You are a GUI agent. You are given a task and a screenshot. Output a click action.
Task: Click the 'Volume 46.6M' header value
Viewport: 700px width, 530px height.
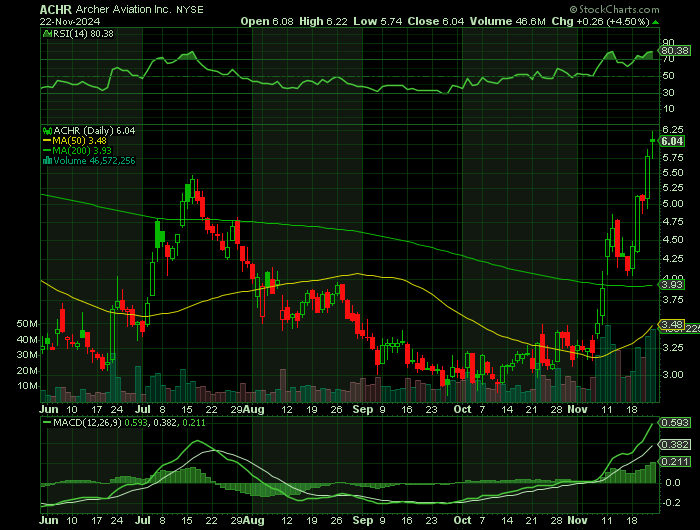(507, 21)
